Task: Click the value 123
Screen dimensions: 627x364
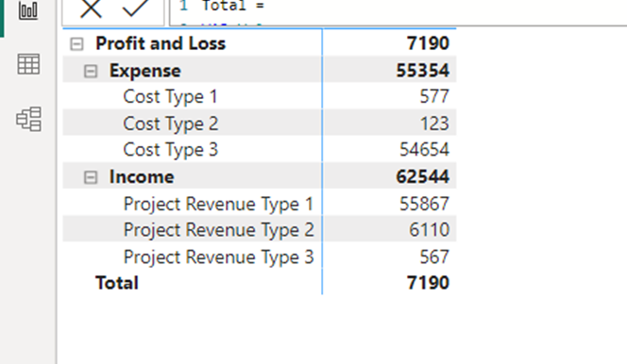Action: (434, 124)
